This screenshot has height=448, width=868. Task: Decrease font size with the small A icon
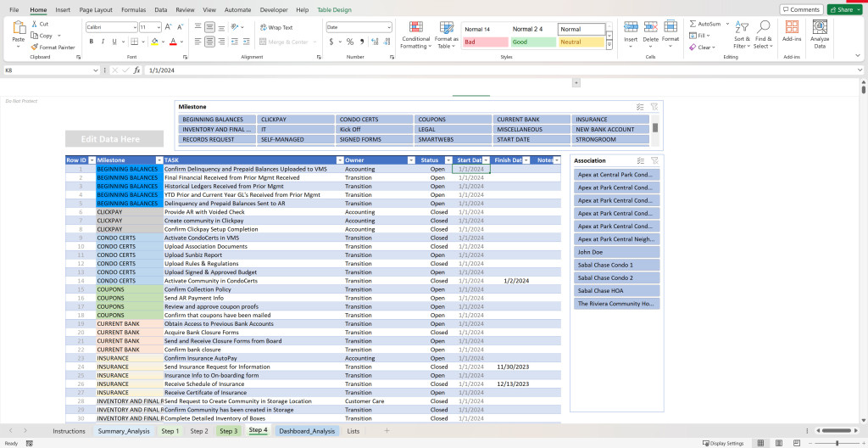(x=180, y=26)
